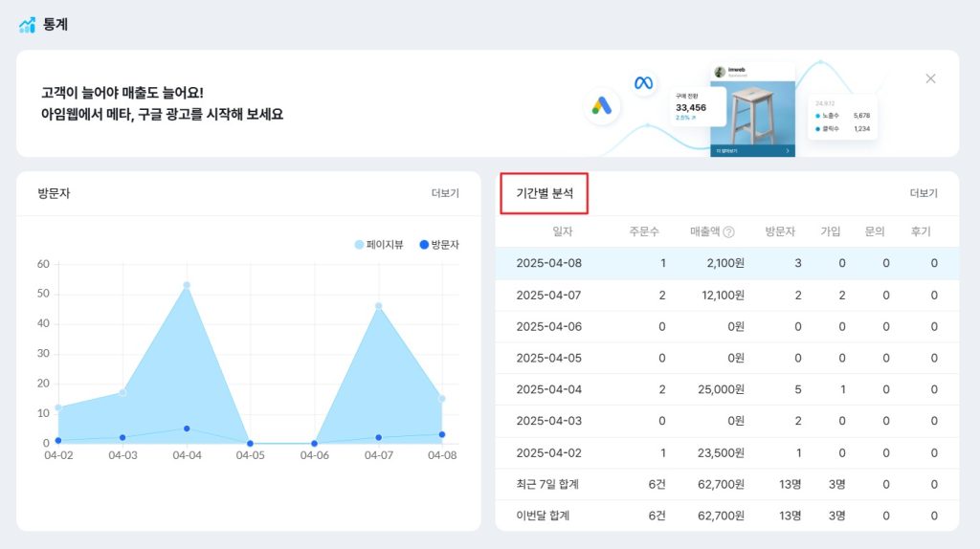The height and width of the screenshot is (549, 980).
Task: Open 더보기 in the 기간별 분석 panel
Action: click(x=924, y=193)
